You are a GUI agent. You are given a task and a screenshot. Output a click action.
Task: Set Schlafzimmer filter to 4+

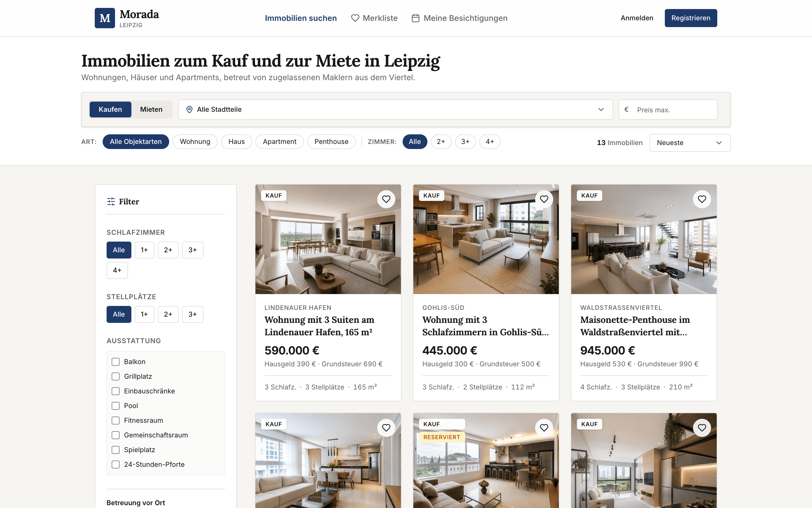coord(117,270)
